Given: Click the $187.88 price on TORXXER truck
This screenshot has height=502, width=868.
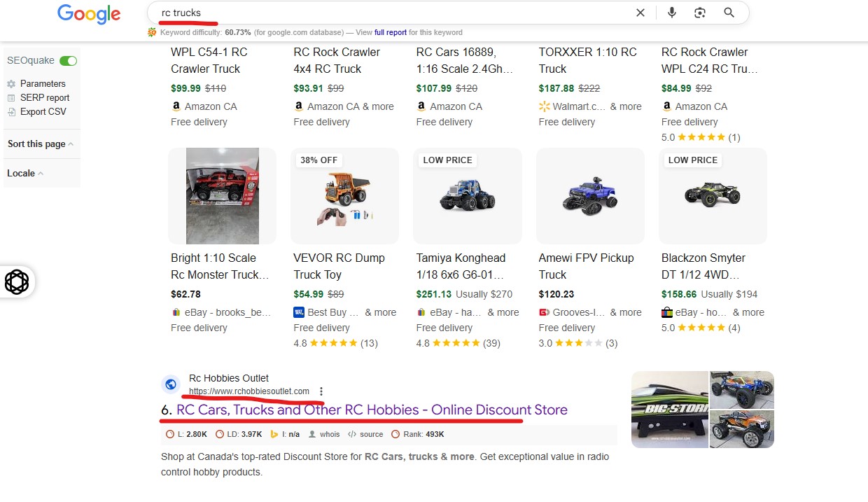Looking at the screenshot, I should click(x=556, y=88).
